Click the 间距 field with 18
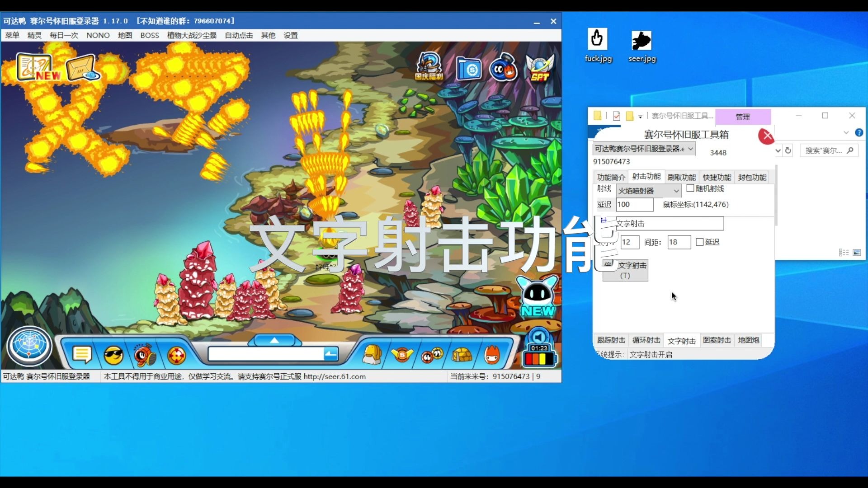This screenshot has width=868, height=488. click(679, 242)
